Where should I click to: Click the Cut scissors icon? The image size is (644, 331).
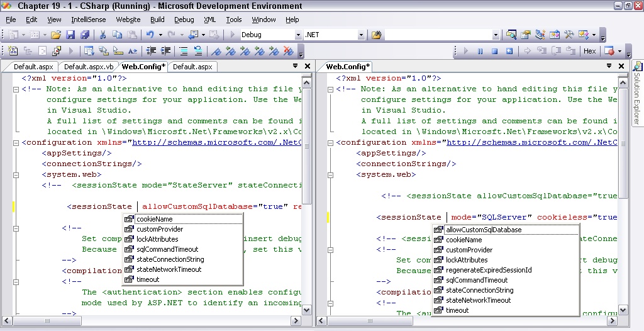point(103,35)
